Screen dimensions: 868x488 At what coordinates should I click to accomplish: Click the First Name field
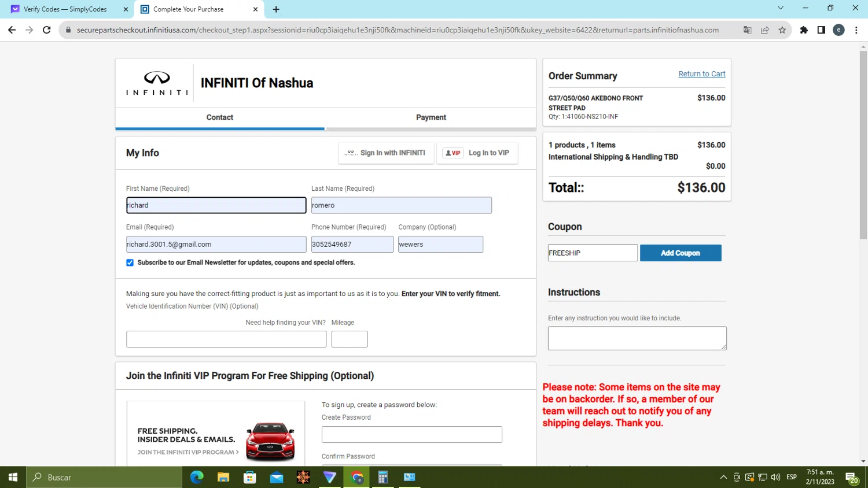[x=216, y=205]
